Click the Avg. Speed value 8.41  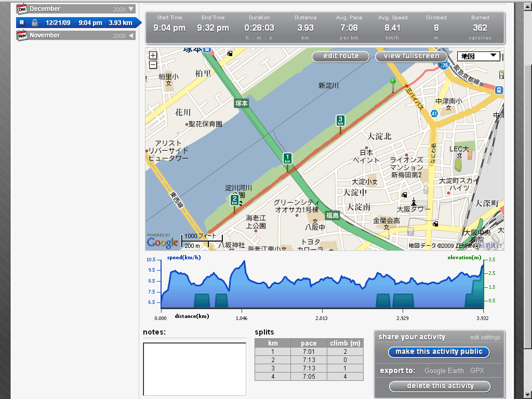coord(393,28)
